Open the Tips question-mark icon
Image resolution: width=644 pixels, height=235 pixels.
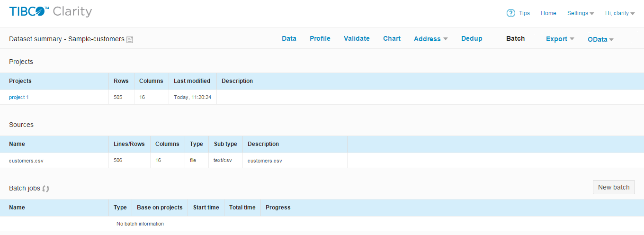point(510,13)
